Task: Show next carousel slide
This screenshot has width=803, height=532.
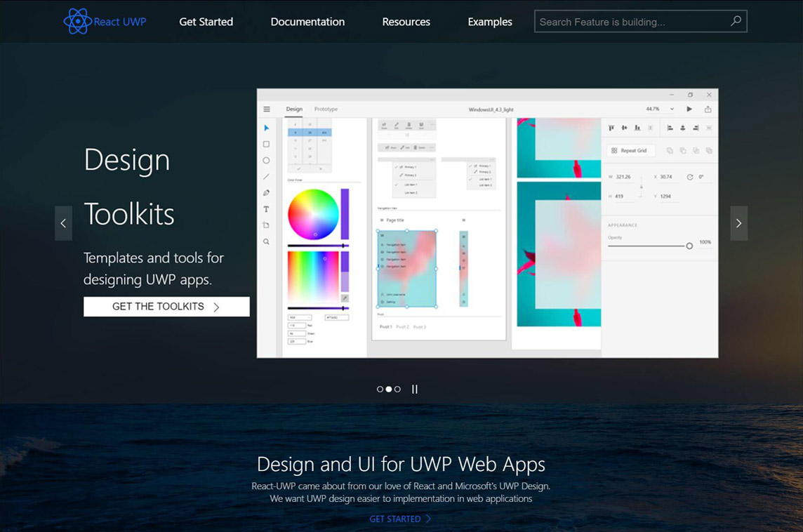Action: pos(738,223)
